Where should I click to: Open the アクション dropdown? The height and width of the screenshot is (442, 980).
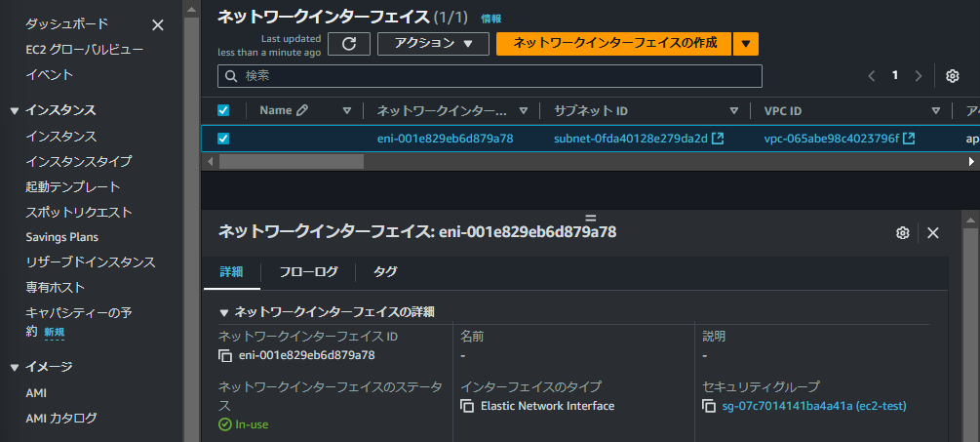tap(433, 44)
